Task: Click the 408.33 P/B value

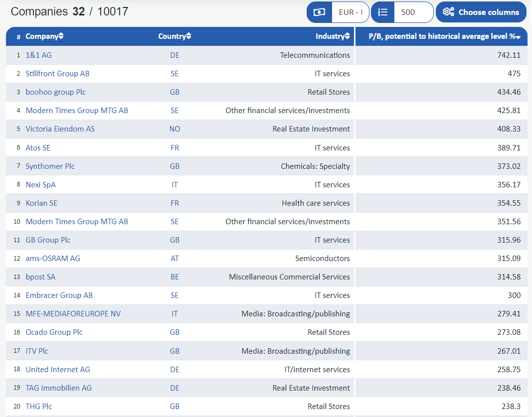Action: tap(509, 129)
